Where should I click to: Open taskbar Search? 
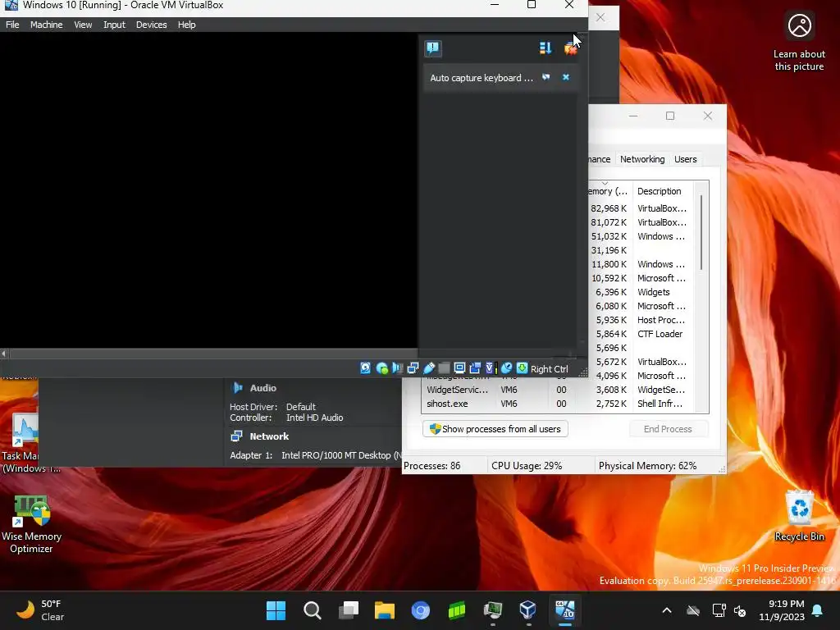(x=313, y=610)
